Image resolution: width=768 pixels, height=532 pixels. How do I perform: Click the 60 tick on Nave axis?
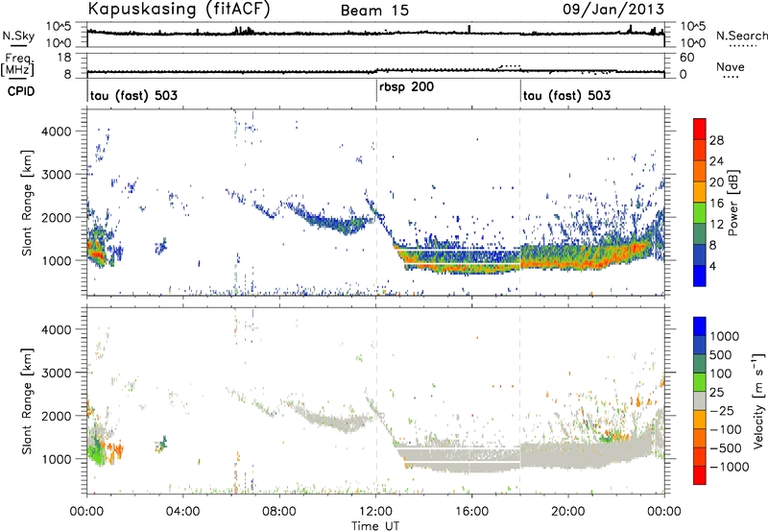pyautogui.click(x=686, y=58)
